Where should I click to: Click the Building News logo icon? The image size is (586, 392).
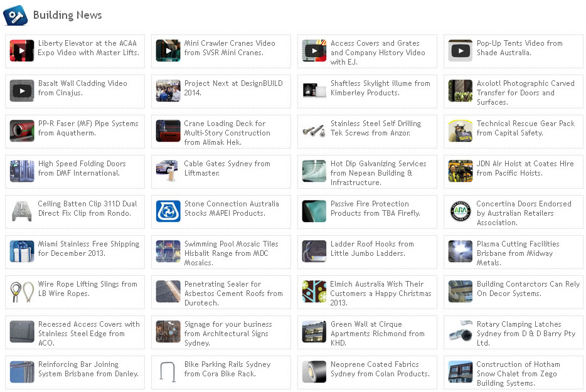point(15,15)
